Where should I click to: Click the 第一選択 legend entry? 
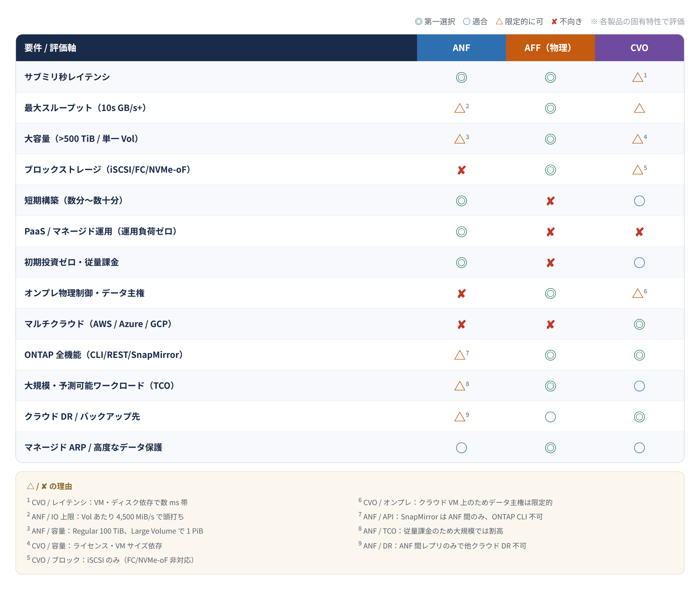pyautogui.click(x=435, y=22)
